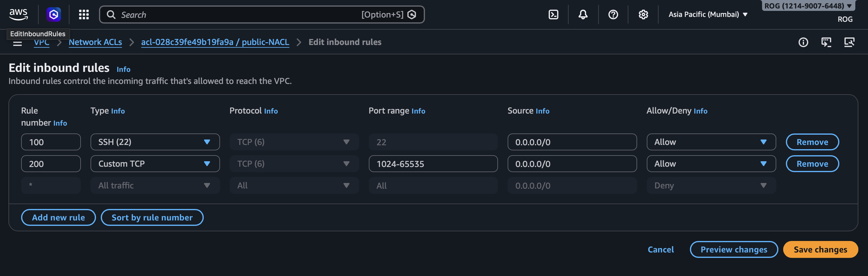Click Save changes button
The image size is (868, 276).
820,249
